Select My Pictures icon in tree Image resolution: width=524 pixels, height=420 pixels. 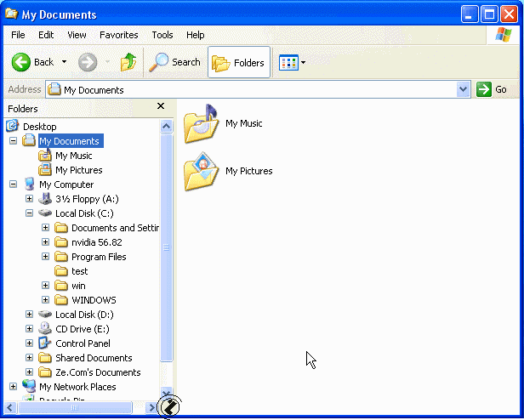point(45,170)
